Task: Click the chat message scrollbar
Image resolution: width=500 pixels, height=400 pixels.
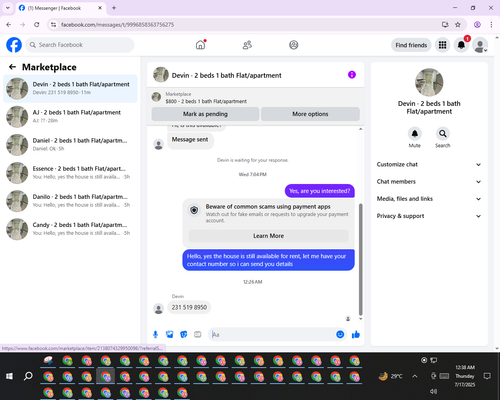Action: click(360, 259)
